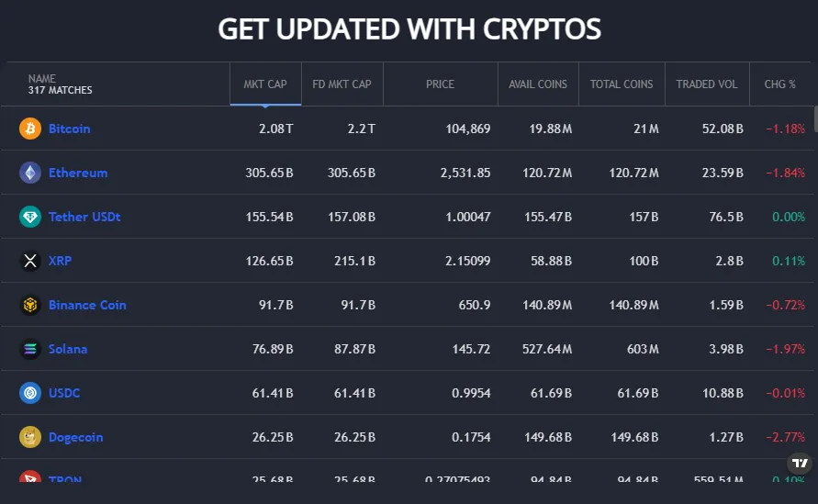
Task: Open the TradingView logo badge
Action: click(x=801, y=464)
